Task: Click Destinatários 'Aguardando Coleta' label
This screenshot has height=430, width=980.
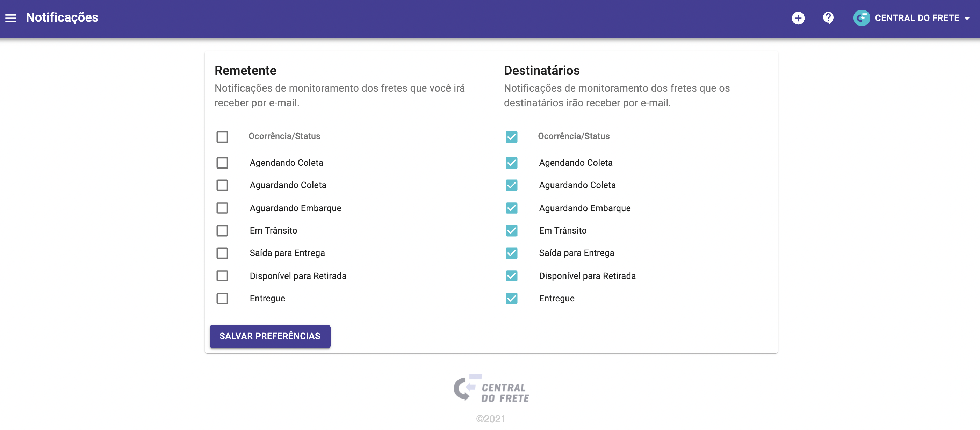Action: pos(577,185)
